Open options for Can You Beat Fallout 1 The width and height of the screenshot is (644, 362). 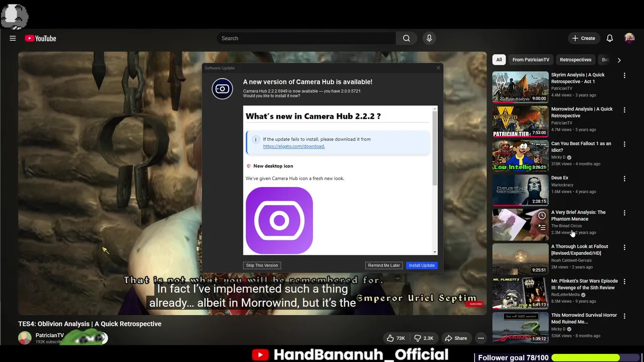(624, 144)
